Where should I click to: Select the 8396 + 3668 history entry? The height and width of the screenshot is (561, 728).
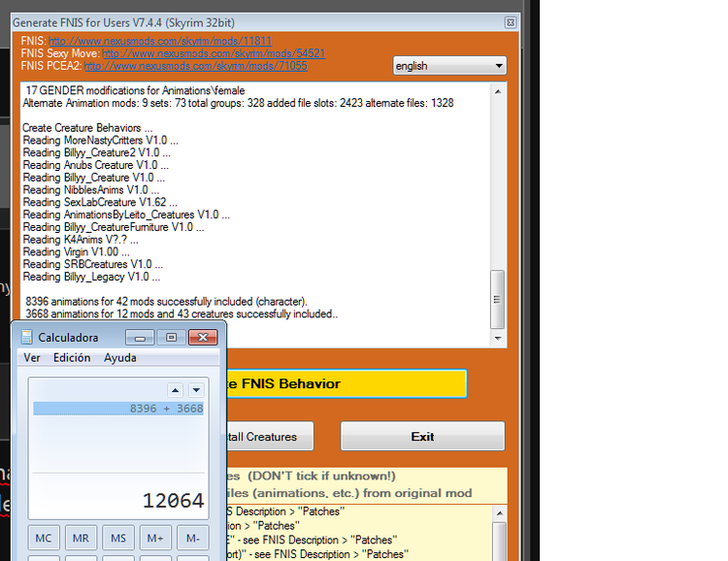118,409
